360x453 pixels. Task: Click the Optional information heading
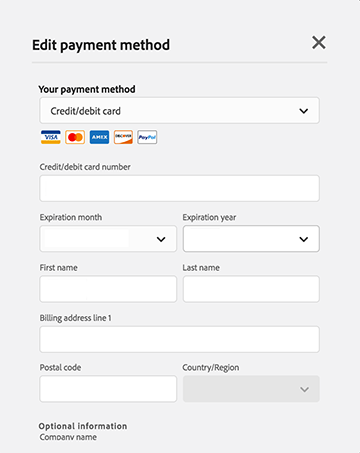pyautogui.click(x=83, y=426)
